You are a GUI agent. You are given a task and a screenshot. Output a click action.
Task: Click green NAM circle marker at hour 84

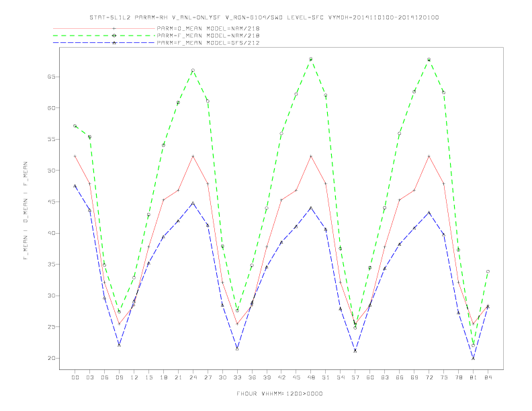(x=488, y=271)
